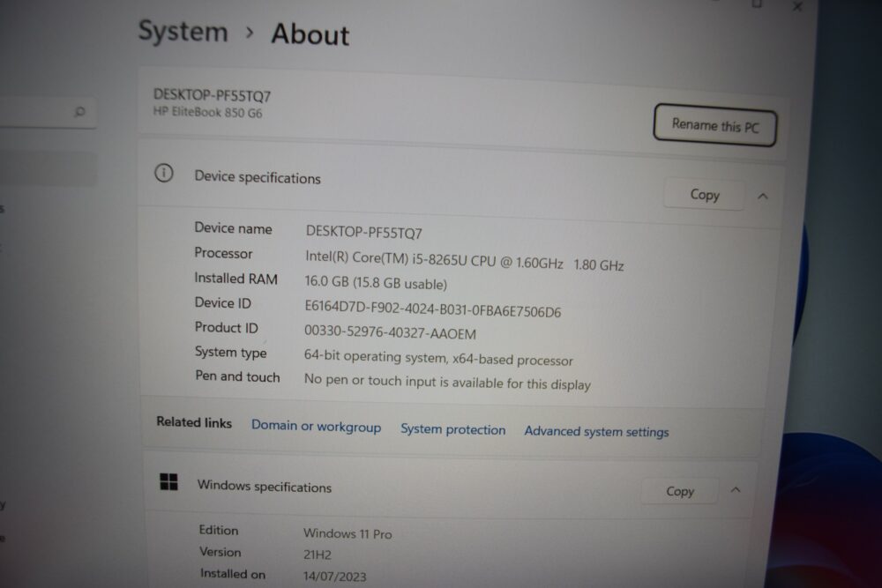Click the Device specifications info icon

tap(164, 173)
